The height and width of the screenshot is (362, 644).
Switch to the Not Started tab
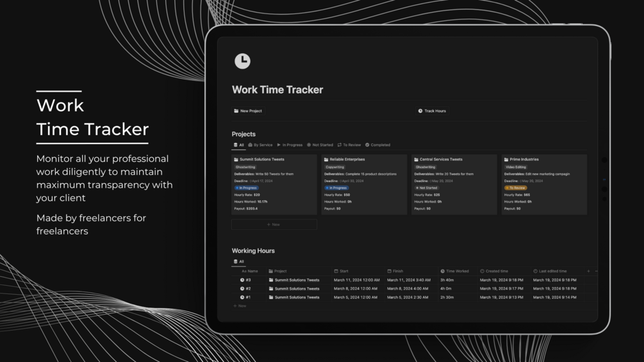pyautogui.click(x=320, y=145)
